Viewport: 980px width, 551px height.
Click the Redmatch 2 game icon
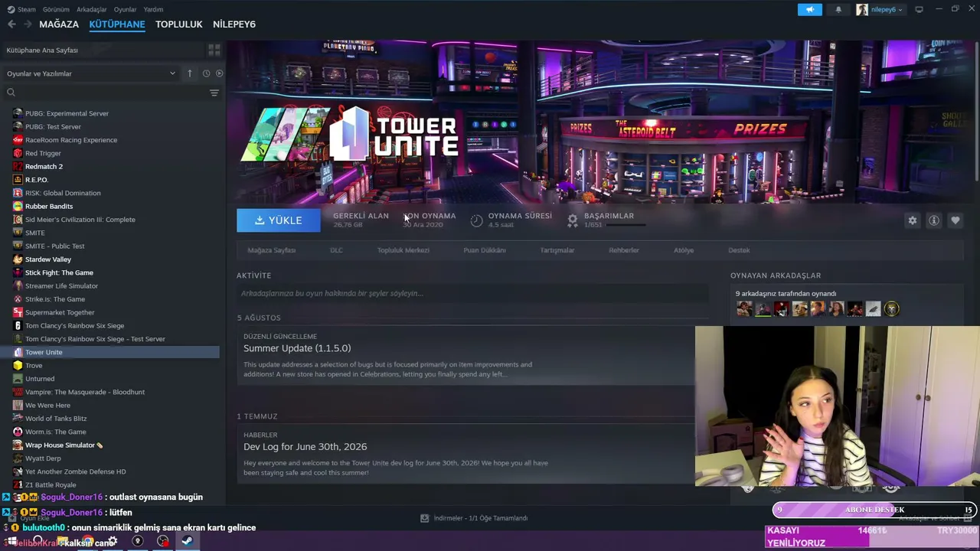pyautogui.click(x=18, y=166)
